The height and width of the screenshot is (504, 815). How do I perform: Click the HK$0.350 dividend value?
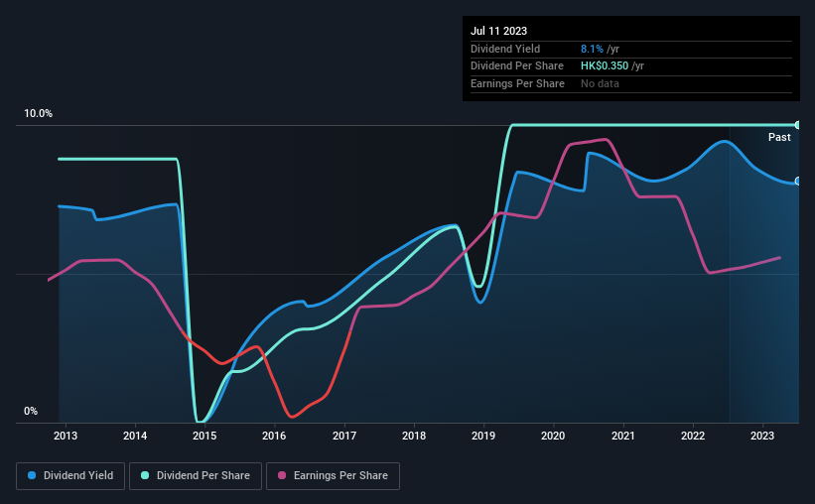click(605, 66)
